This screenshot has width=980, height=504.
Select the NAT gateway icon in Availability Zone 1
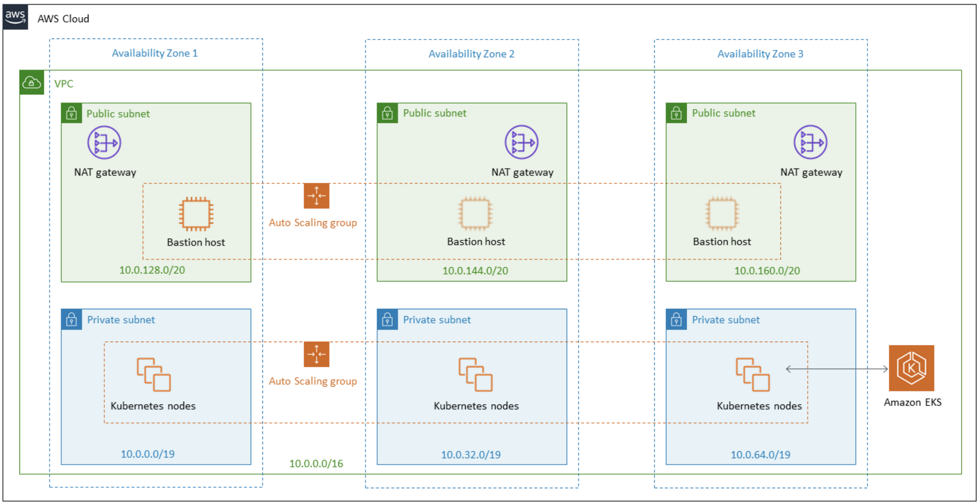tap(104, 143)
